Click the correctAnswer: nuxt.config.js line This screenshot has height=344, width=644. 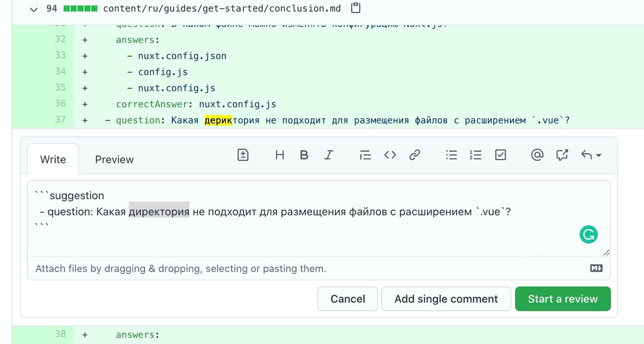point(196,104)
